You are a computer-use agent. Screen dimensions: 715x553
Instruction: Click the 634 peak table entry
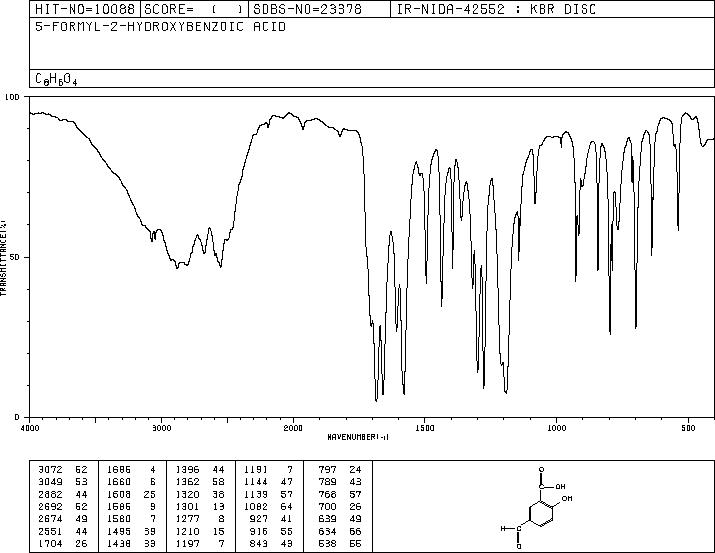point(340,532)
